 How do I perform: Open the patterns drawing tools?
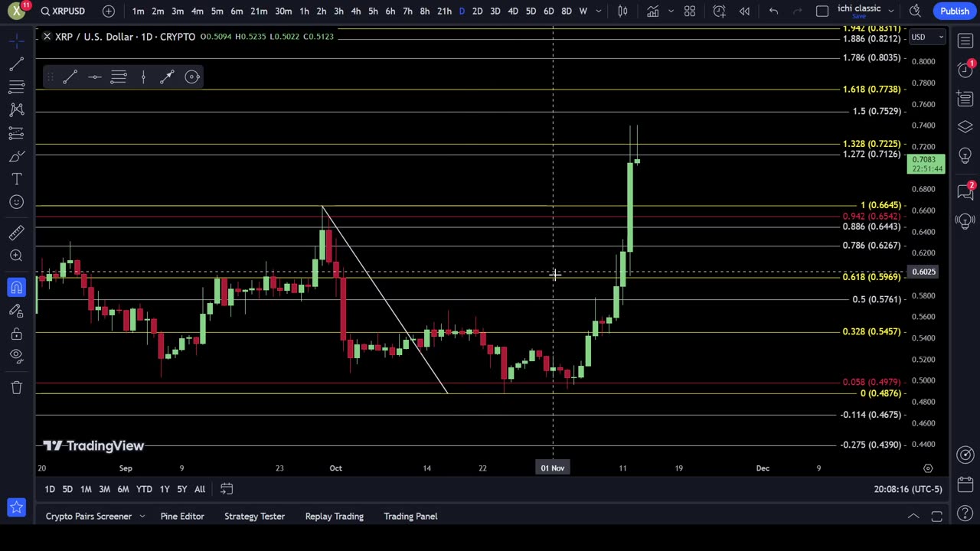[x=16, y=110]
